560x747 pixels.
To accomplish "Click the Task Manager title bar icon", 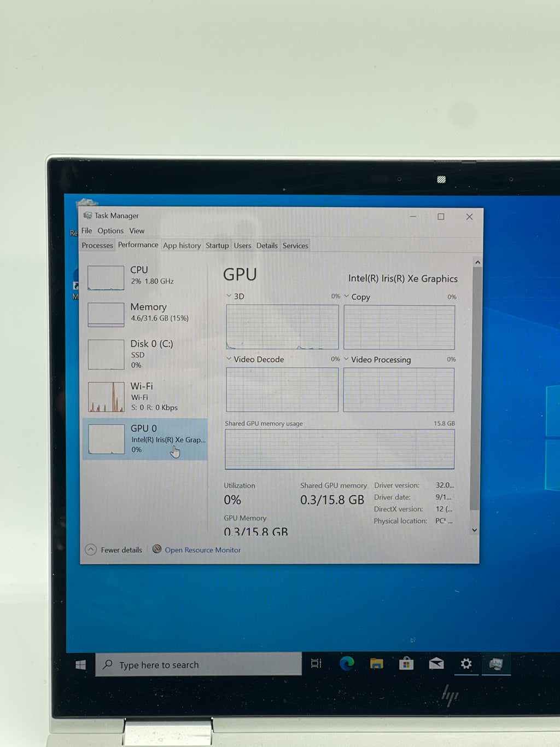I will (x=87, y=216).
